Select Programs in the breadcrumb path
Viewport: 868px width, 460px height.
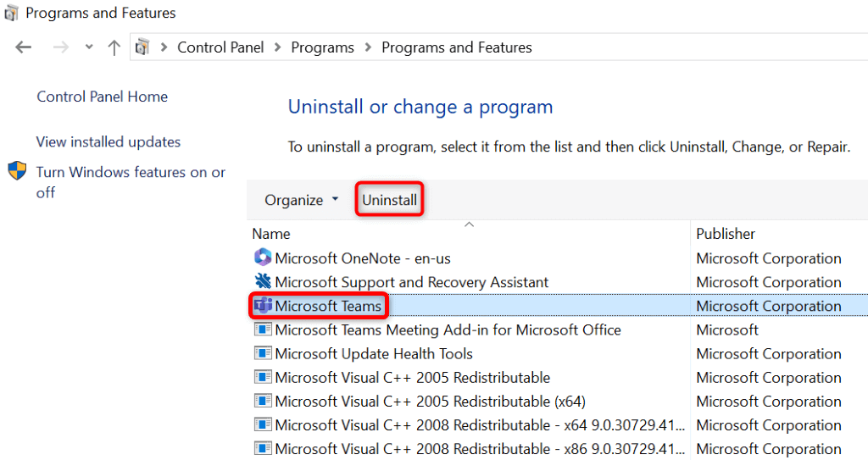322,47
